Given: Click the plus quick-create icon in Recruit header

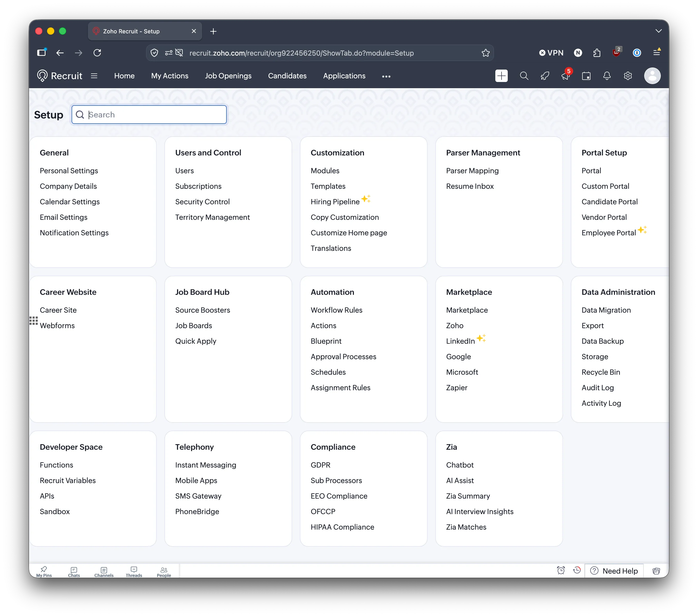Looking at the screenshot, I should (501, 76).
